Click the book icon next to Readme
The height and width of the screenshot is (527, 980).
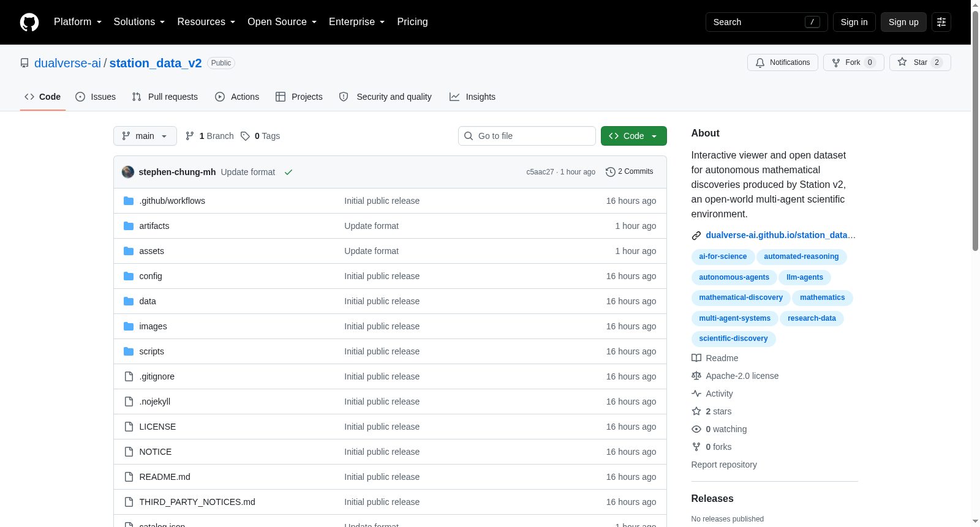click(696, 358)
